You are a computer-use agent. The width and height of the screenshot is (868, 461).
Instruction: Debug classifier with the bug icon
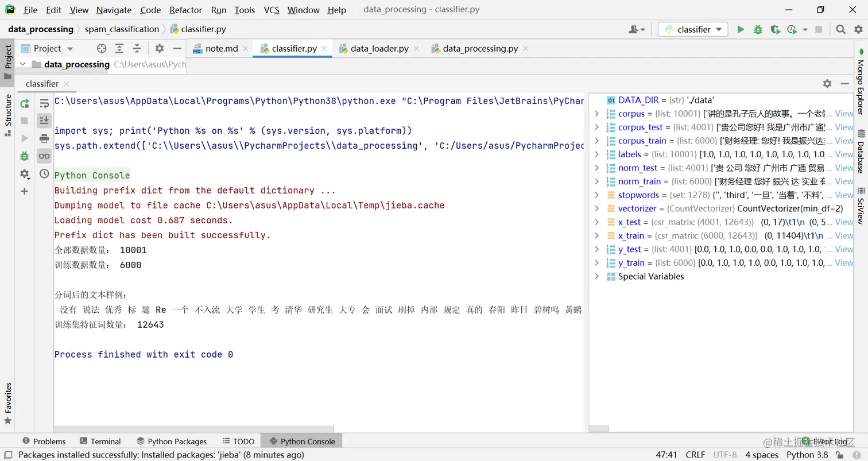point(758,29)
